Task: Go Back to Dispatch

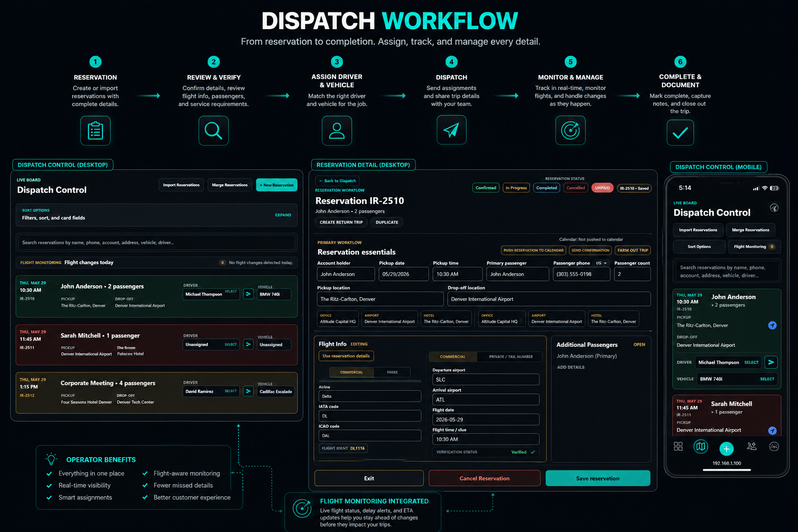Action: [x=338, y=181]
